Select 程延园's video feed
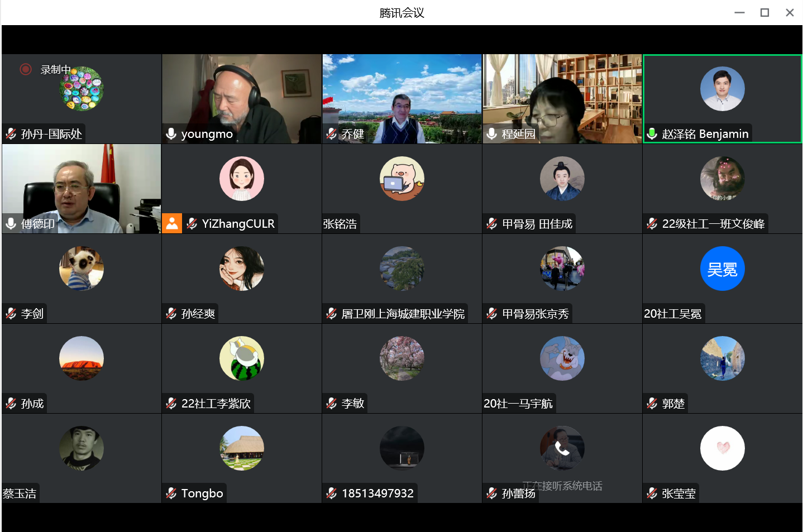Screen dimensions: 803x532 click(562, 99)
